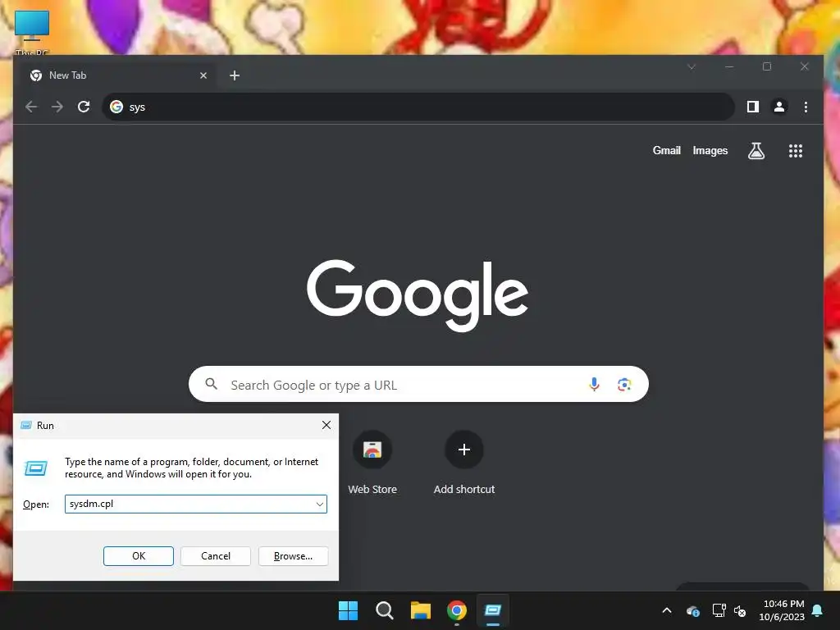The height and width of the screenshot is (630, 840).
Task: Select the New Tab tab
Action: [x=118, y=75]
